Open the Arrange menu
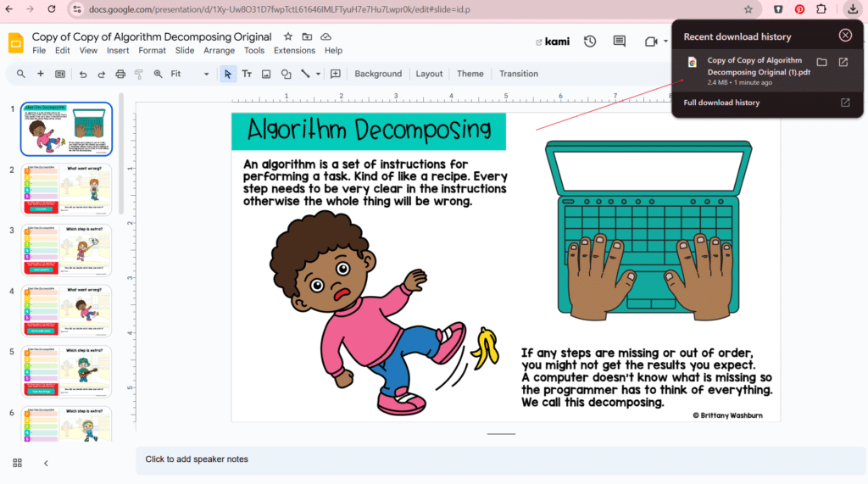Viewport: 868px width, 484px height. (220, 50)
